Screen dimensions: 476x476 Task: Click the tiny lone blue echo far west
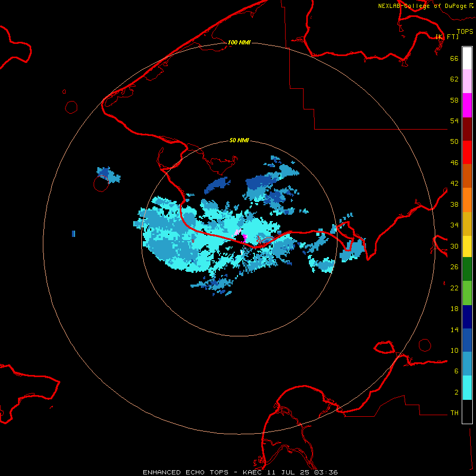tap(74, 234)
